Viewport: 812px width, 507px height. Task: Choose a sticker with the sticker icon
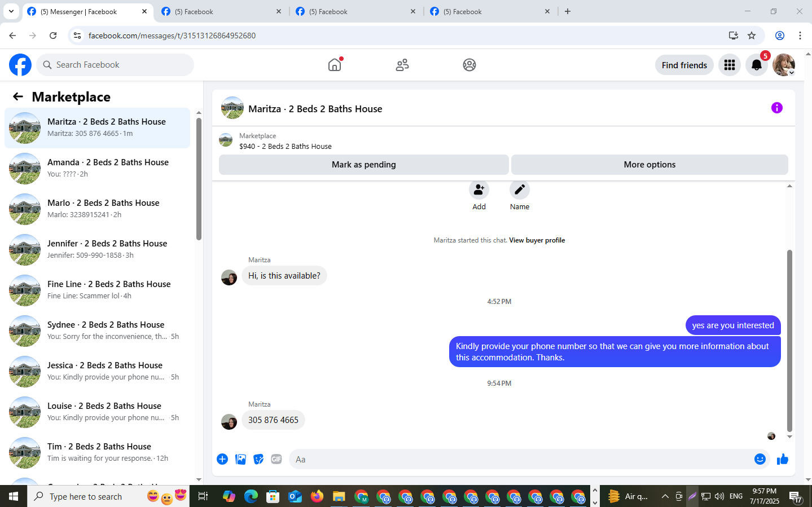coord(258,459)
